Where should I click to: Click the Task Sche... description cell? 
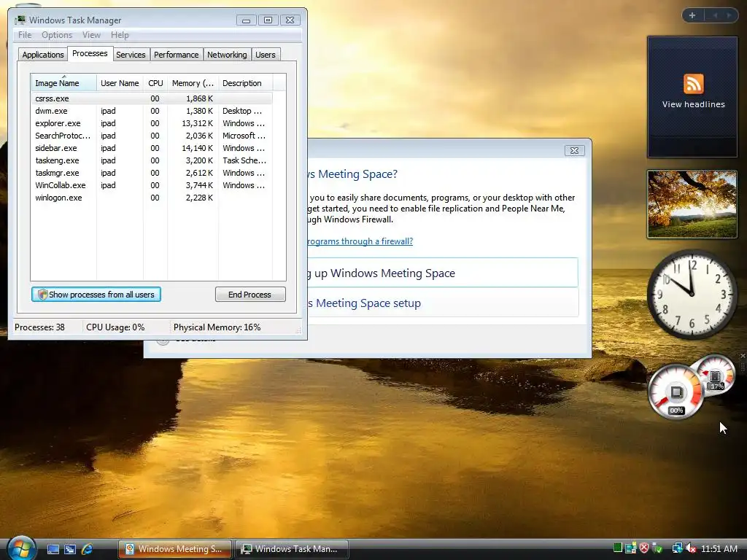tap(244, 160)
